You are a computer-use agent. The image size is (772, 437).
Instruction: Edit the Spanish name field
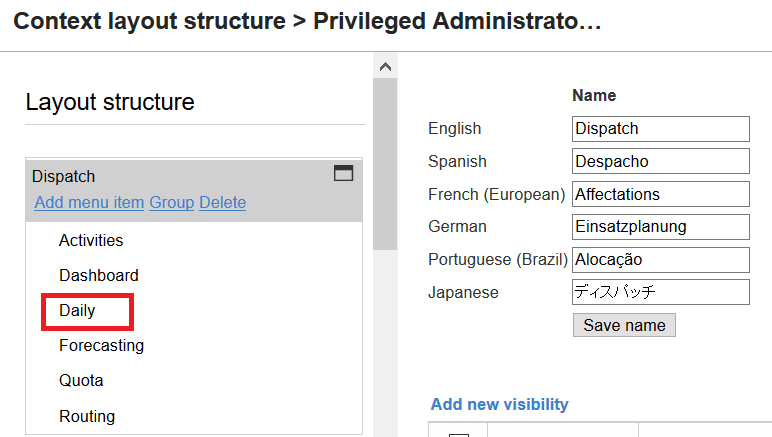coord(661,161)
